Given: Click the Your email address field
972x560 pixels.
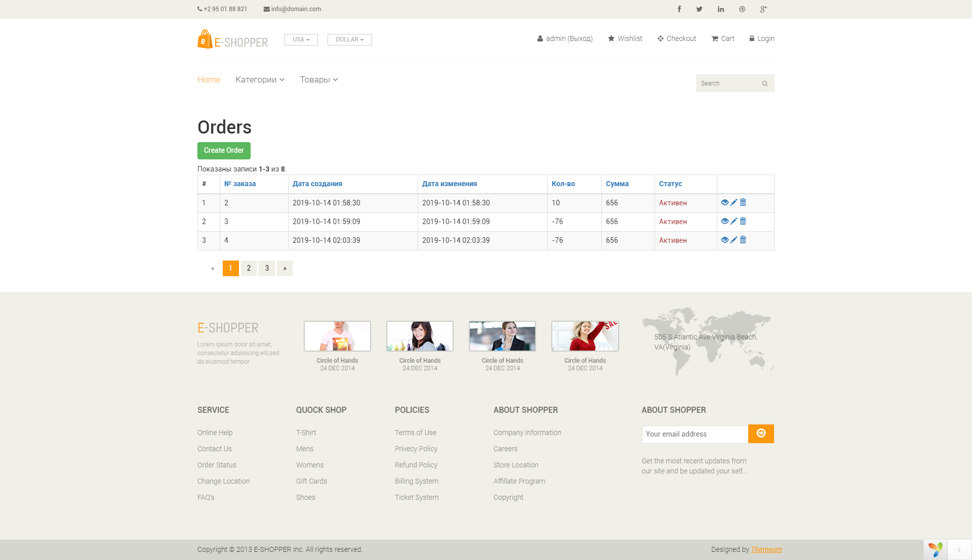Looking at the screenshot, I should [x=695, y=434].
